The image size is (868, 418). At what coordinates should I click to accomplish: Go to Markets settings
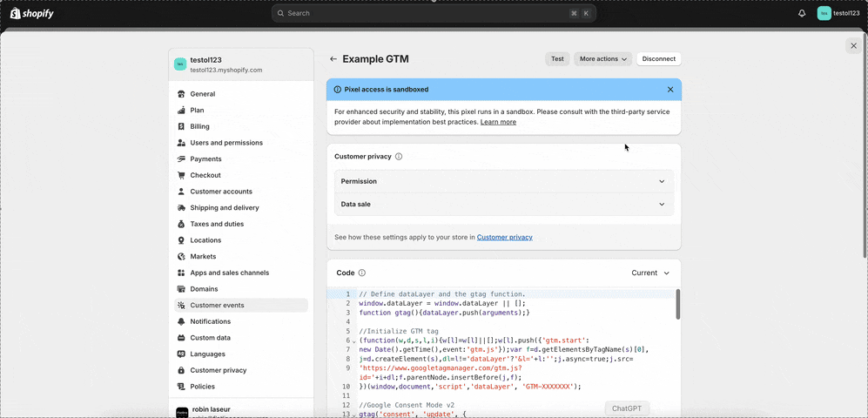pos(241,256)
